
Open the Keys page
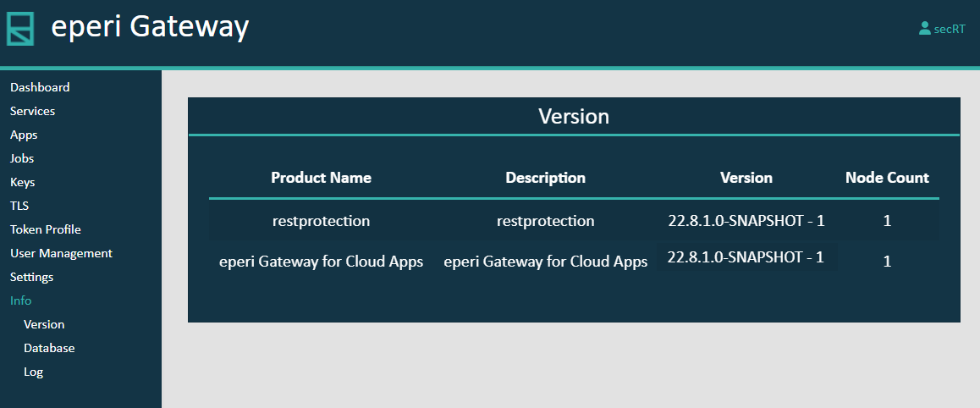pyautogui.click(x=23, y=183)
